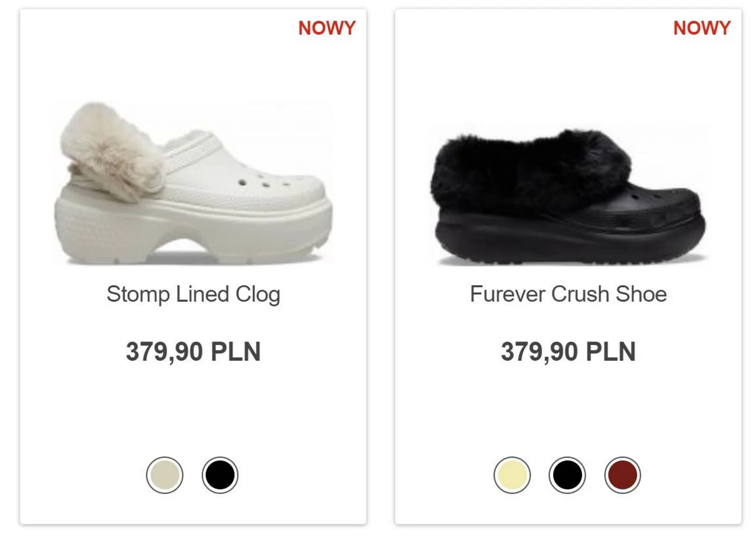The image size is (756, 546).
Task: Select the beige color swatch for Stomp Lined Clog
Action: tap(165, 475)
